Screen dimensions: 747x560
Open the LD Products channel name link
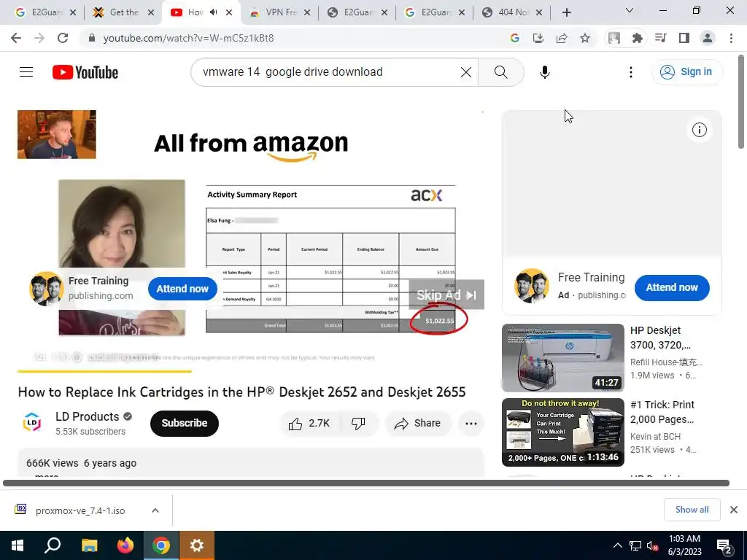tap(88, 416)
